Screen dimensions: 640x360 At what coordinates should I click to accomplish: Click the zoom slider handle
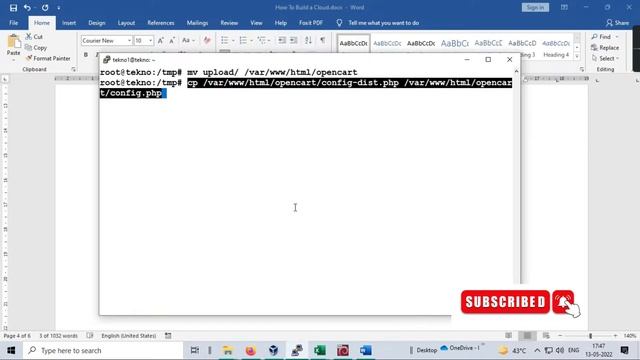[x=590, y=336]
